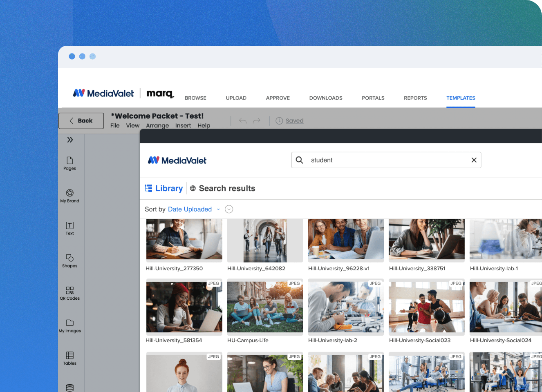
Task: Click the MediaValet logo in top navigation
Action: tap(103, 94)
